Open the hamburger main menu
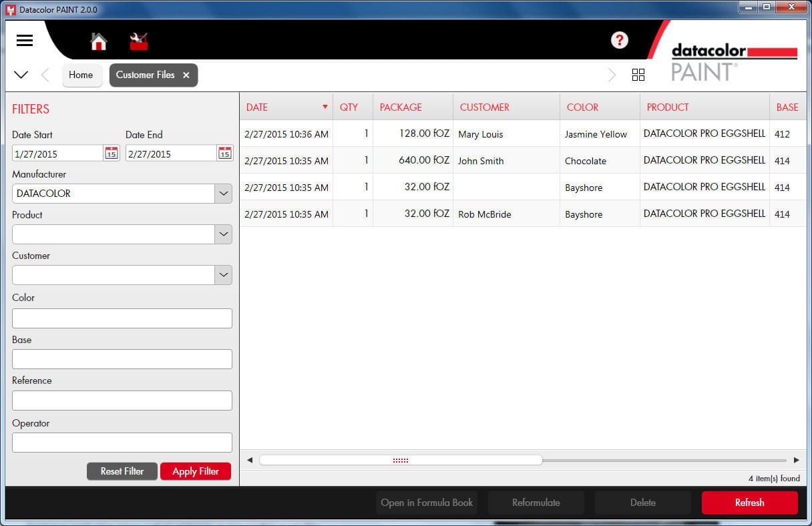 pyautogui.click(x=25, y=40)
